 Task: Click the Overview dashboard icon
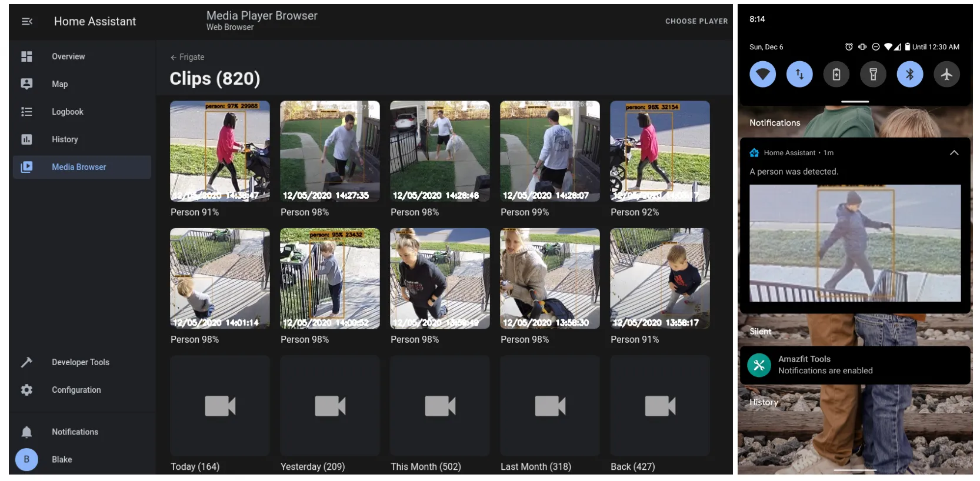[26, 56]
